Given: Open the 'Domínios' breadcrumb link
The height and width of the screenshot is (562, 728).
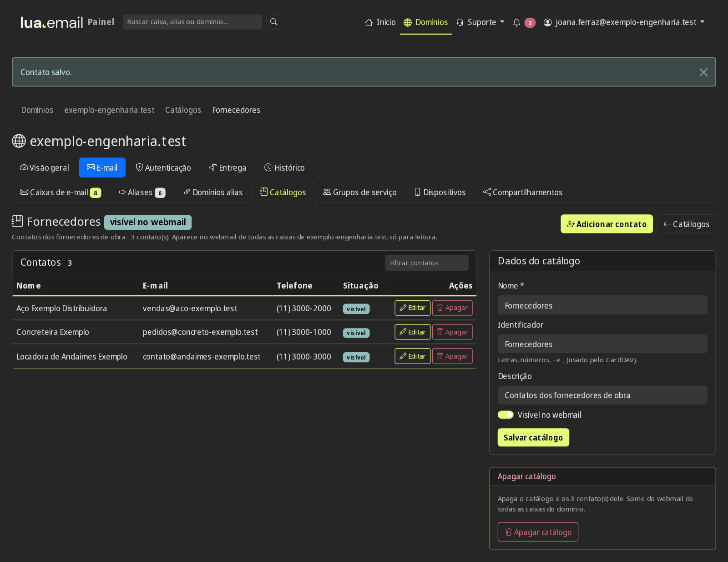Looking at the screenshot, I should click(37, 110).
